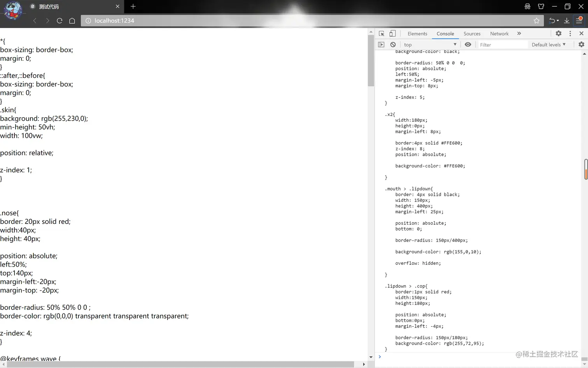Open the browser skin shirt icon
This screenshot has width=588, height=368.
(541, 6)
